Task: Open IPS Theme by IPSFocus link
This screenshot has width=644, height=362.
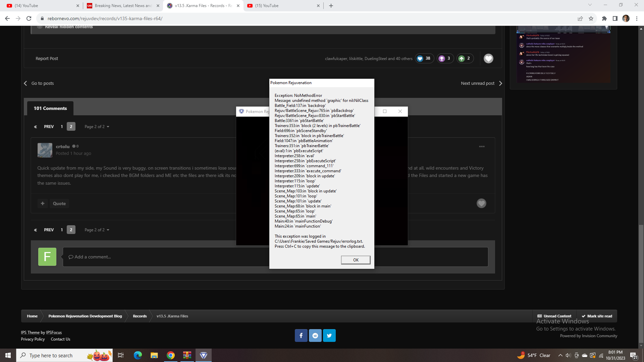Action: [41, 333]
